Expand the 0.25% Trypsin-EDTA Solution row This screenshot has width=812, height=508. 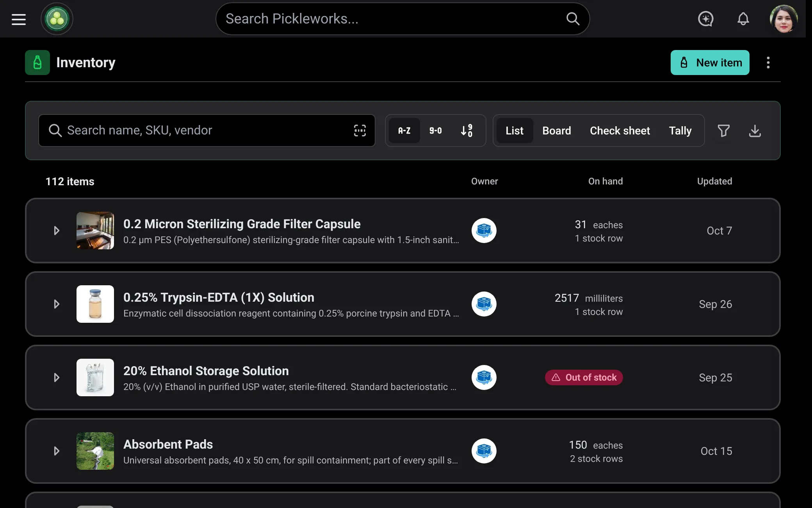point(57,304)
